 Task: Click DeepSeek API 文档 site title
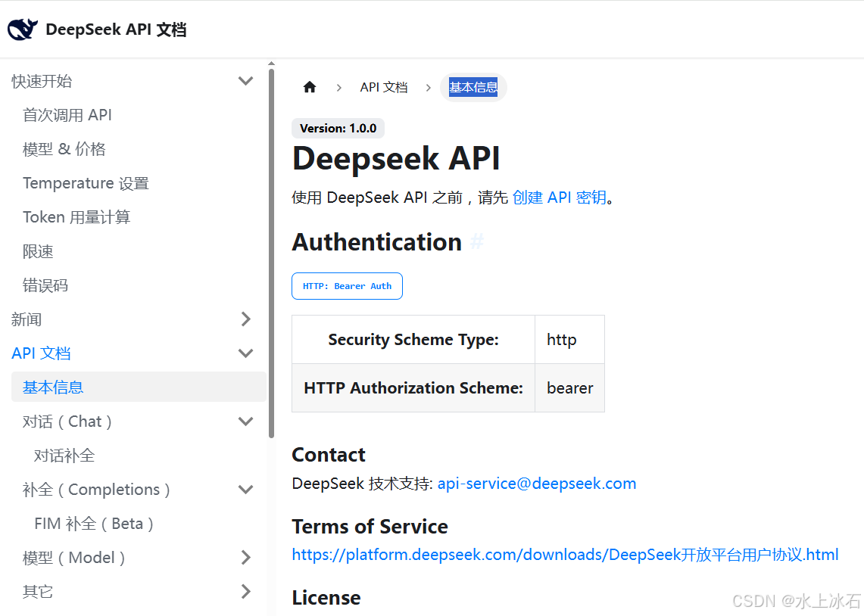[x=117, y=30]
